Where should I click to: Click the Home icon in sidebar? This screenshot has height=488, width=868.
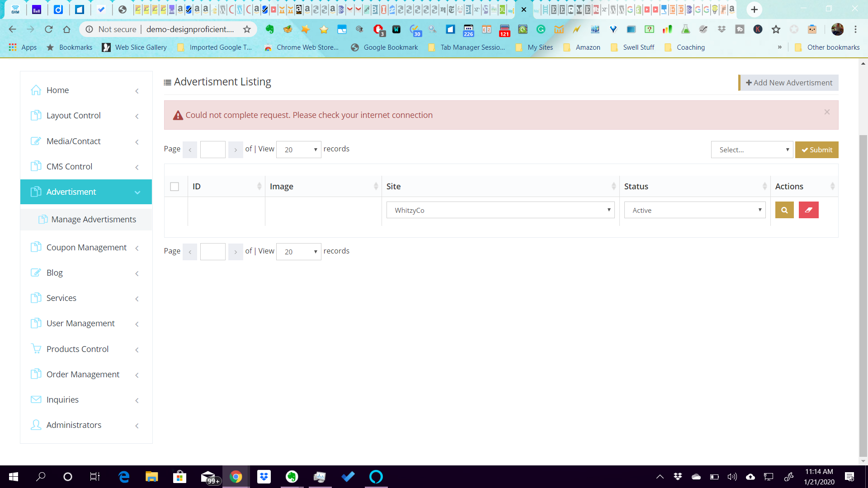click(x=36, y=90)
